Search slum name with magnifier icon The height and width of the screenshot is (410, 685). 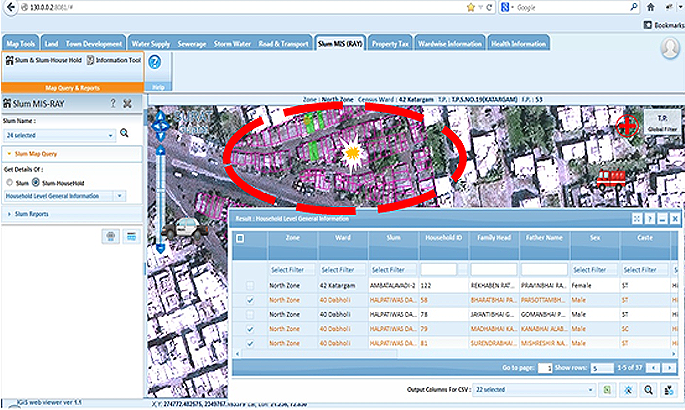[x=125, y=133]
